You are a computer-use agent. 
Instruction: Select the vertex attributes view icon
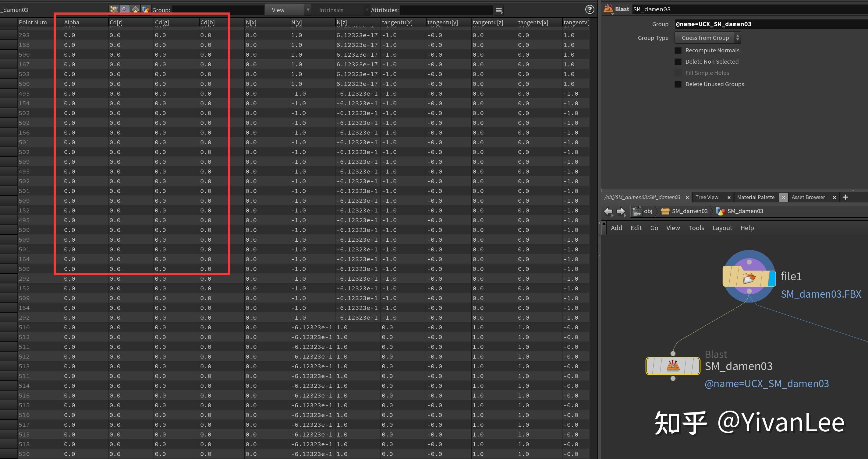click(125, 9)
